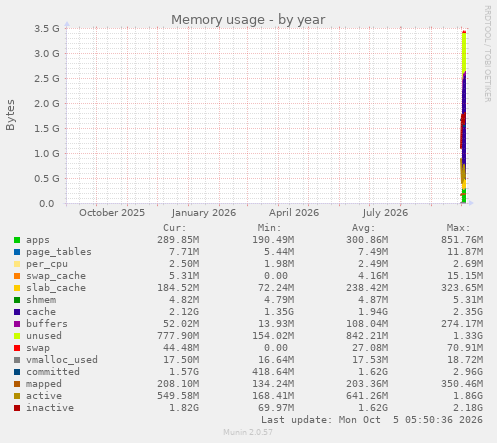Click the 'buffers' legend label

[47, 324]
